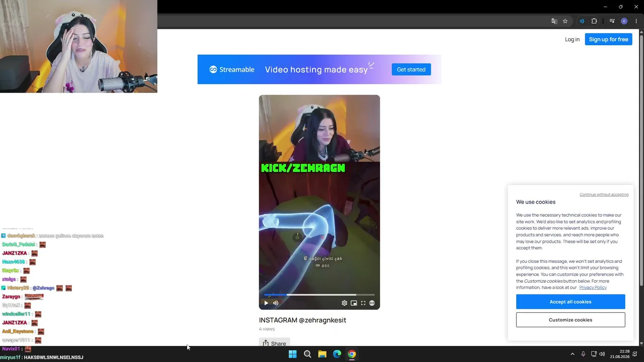644x362 pixels.
Task: Open the notification icon beside the clock
Action: pyautogui.click(x=635, y=354)
